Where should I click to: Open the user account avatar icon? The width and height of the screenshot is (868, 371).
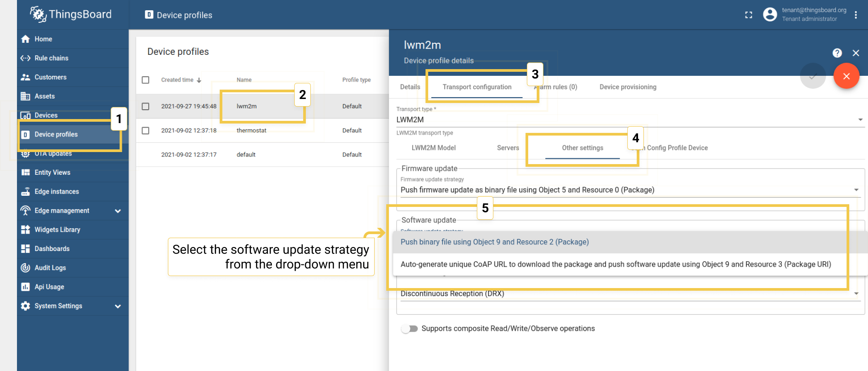pyautogui.click(x=770, y=15)
